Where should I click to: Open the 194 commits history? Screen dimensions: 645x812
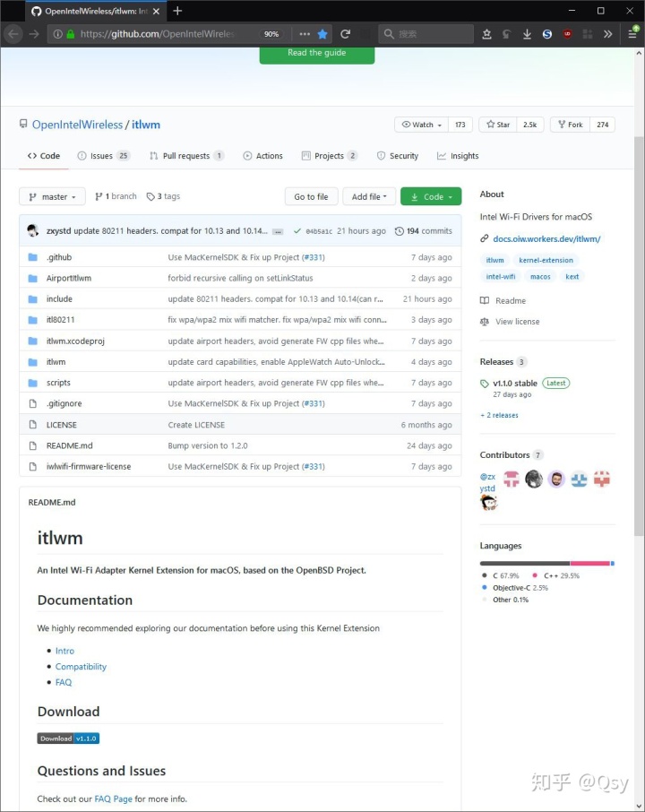coord(424,231)
